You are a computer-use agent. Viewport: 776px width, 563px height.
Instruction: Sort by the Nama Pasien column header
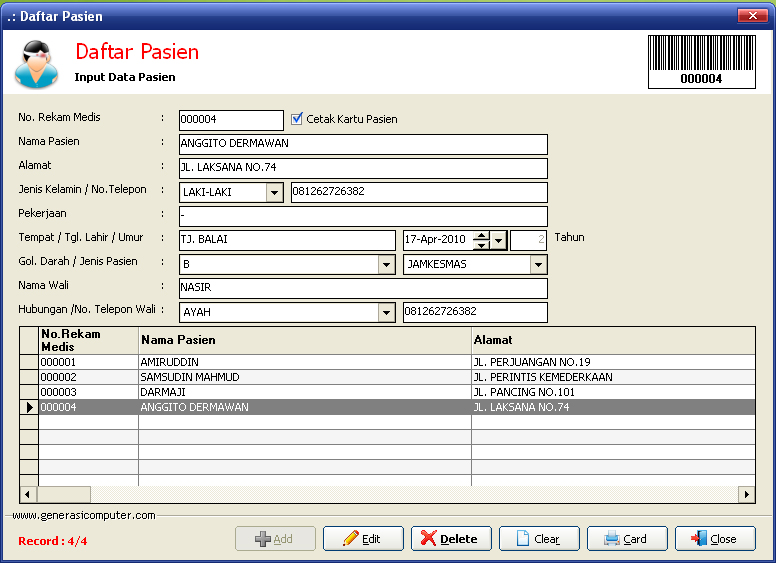304,340
